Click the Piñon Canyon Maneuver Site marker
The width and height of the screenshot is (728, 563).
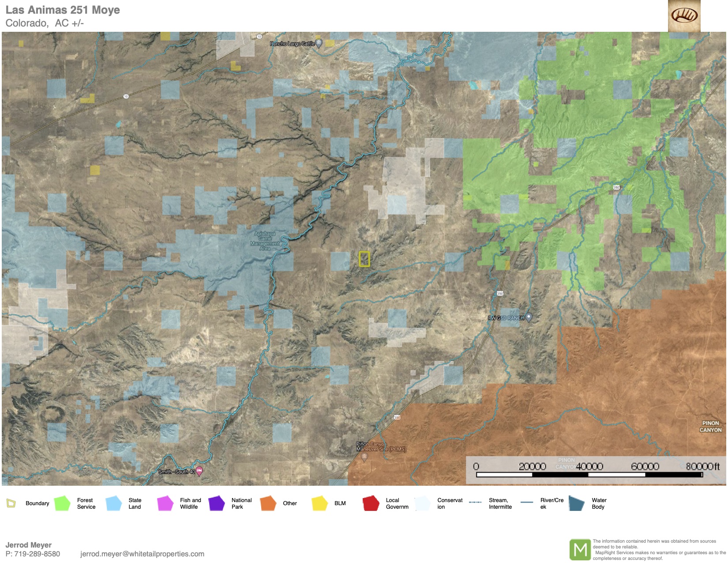click(x=364, y=457)
